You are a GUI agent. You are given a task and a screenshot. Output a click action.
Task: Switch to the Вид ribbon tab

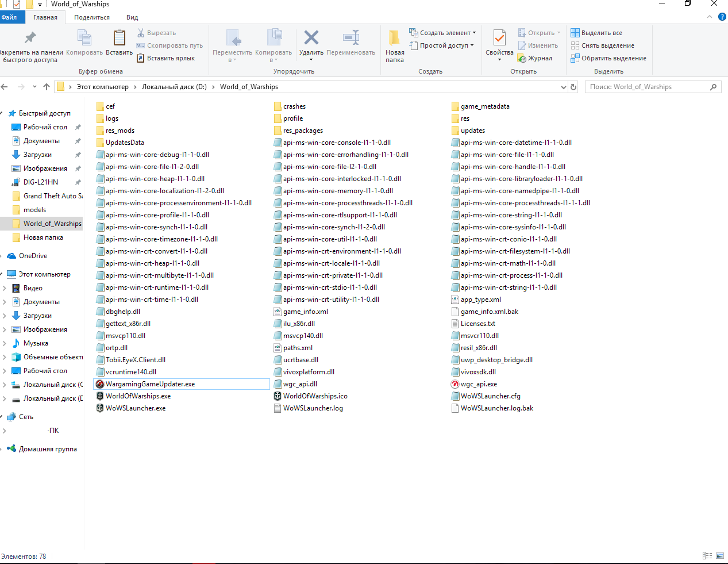tap(132, 17)
